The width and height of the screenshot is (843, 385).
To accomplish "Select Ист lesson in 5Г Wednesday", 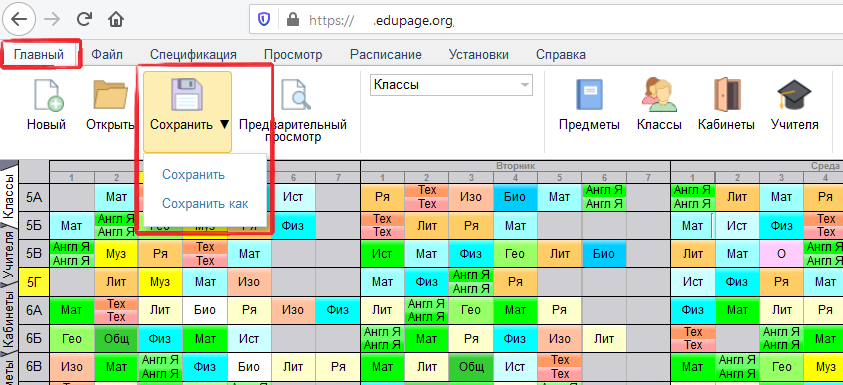I will coord(692,282).
